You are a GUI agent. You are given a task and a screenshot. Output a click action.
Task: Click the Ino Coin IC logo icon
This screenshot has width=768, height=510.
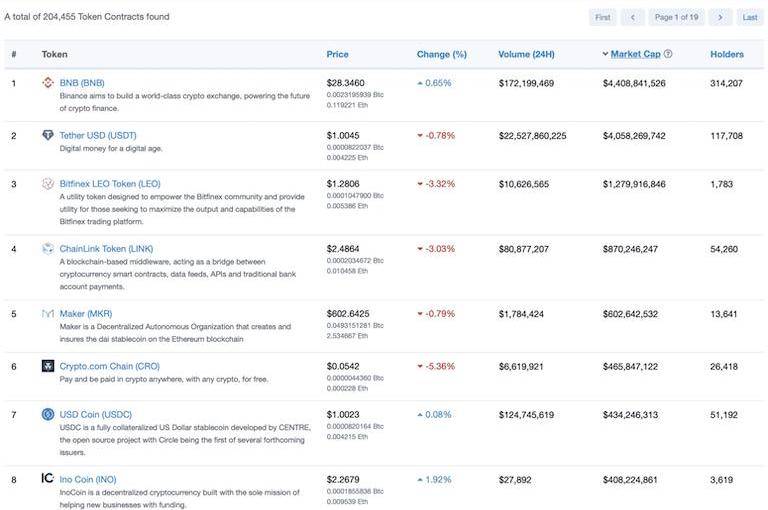48,478
